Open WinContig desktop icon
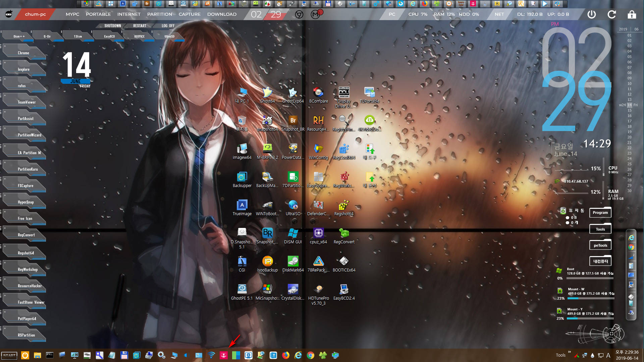The width and height of the screenshot is (644, 362). pyautogui.click(x=318, y=152)
